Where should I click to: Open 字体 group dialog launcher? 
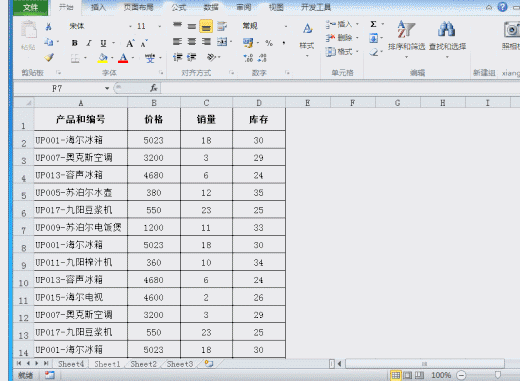(161, 73)
